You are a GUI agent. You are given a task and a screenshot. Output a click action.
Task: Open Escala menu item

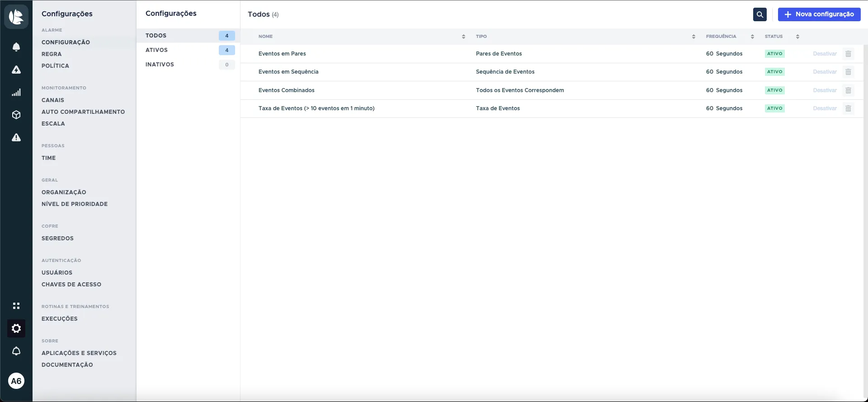(x=53, y=124)
